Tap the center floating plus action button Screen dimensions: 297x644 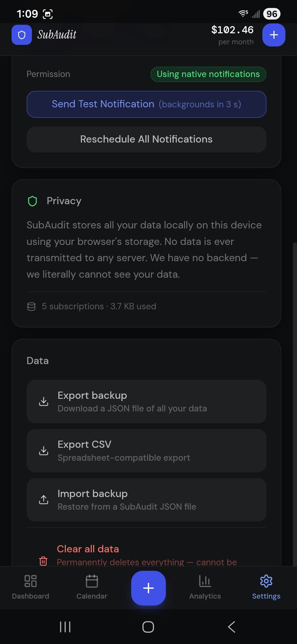(x=148, y=588)
